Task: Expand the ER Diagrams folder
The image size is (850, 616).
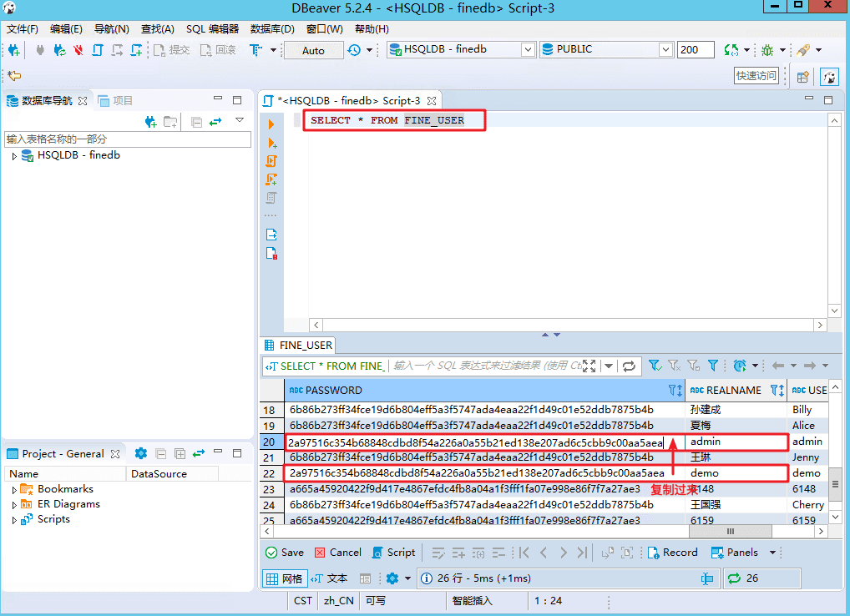Action: [14, 505]
